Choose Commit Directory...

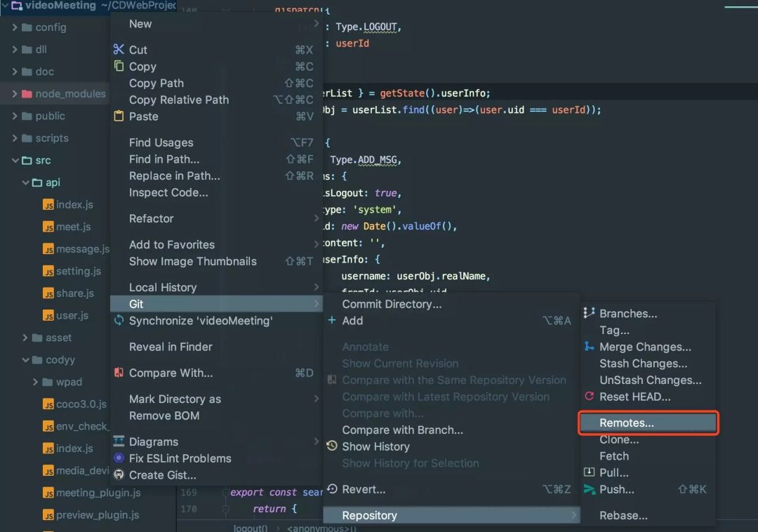click(451, 304)
